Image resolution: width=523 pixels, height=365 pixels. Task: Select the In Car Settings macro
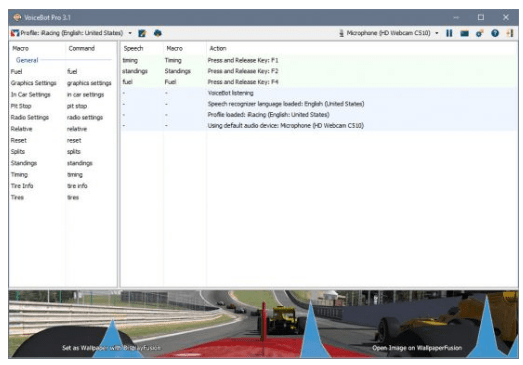[x=30, y=94]
